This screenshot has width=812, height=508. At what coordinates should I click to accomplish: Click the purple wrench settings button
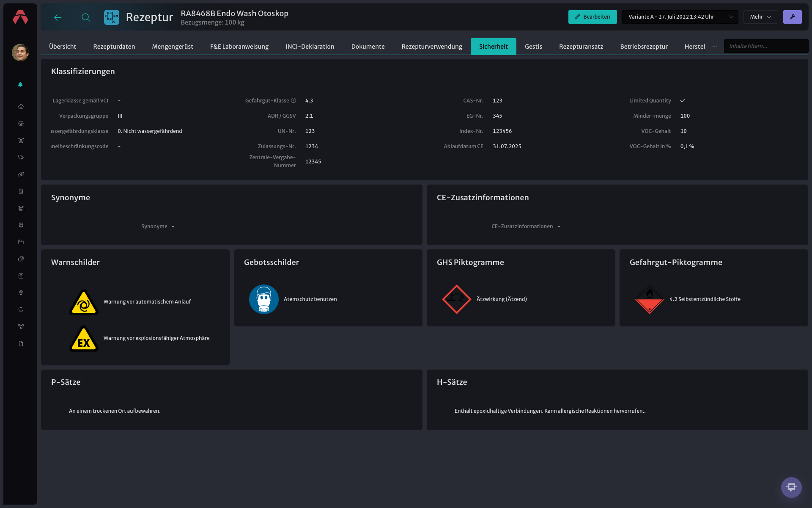pos(792,17)
